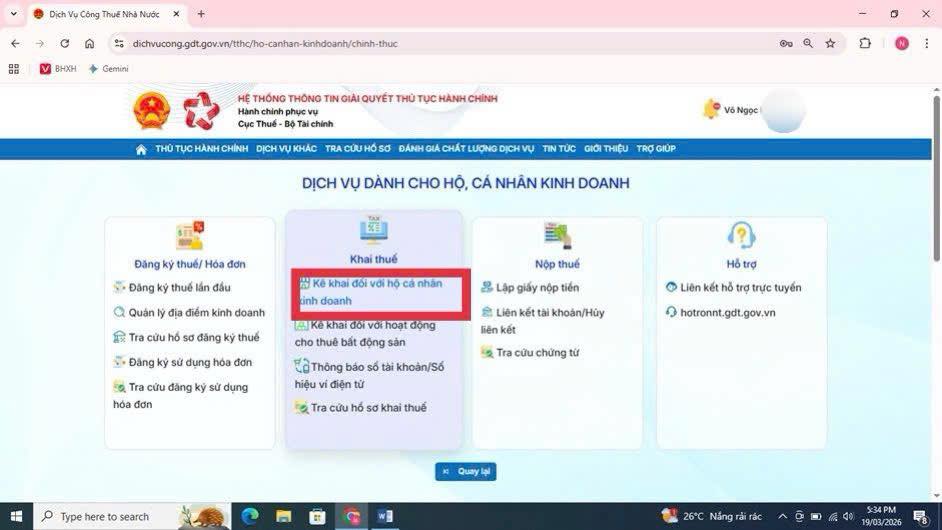
Task: Open Windows notification center icon
Action: [x=920, y=516]
